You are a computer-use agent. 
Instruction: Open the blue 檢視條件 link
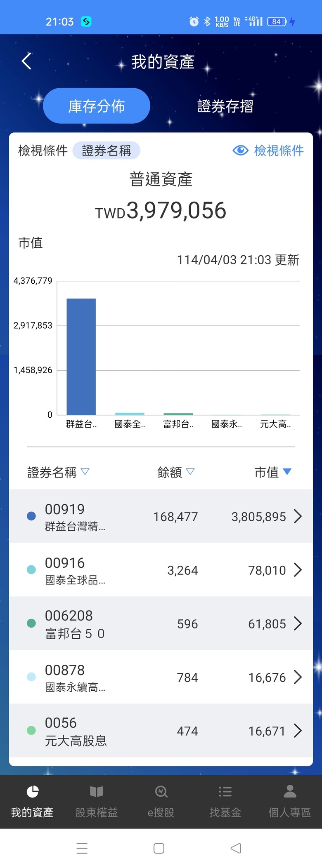click(x=279, y=151)
